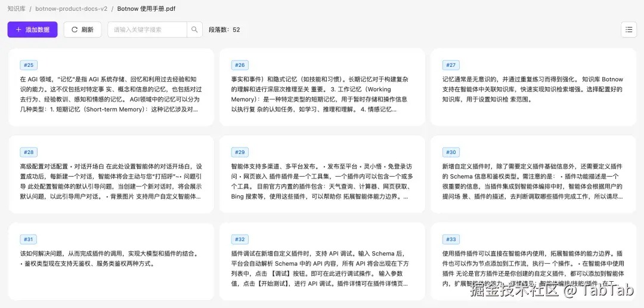
Task: Click the 刷新 button
Action: point(82,30)
